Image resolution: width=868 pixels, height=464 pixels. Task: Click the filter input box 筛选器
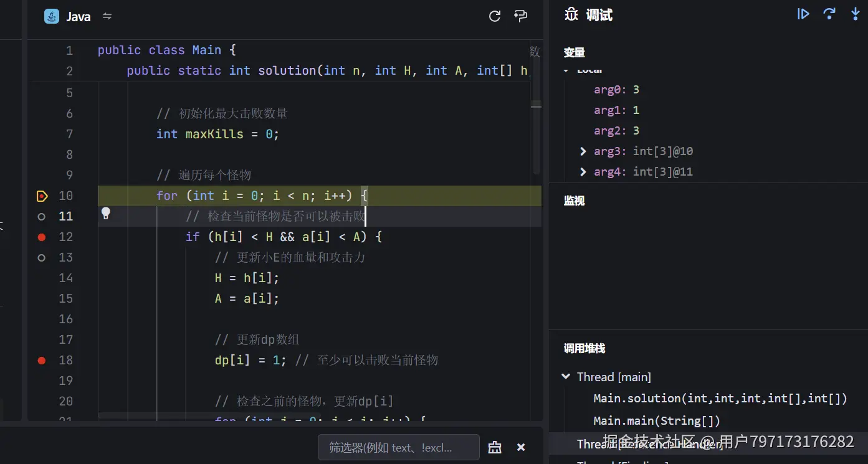pos(399,447)
